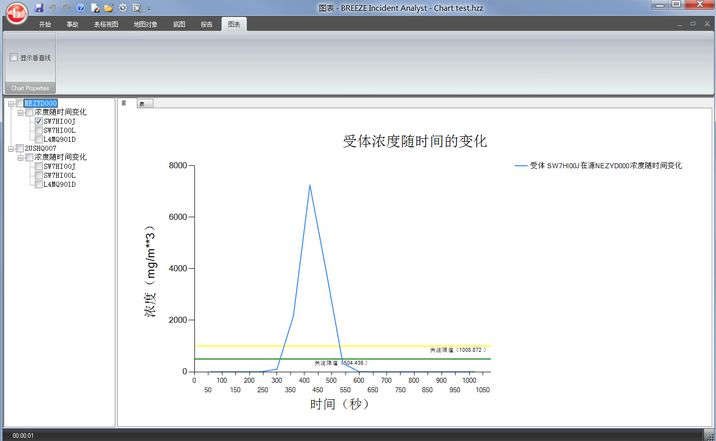
Task: Click the x-axis tick label 450
Action: [x=317, y=390]
